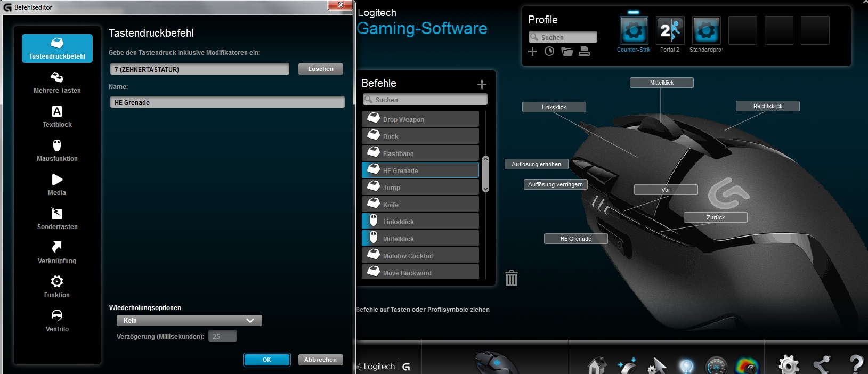Image resolution: width=868 pixels, height=374 pixels.
Task: Select the Drop Weapon command
Action: tap(420, 119)
